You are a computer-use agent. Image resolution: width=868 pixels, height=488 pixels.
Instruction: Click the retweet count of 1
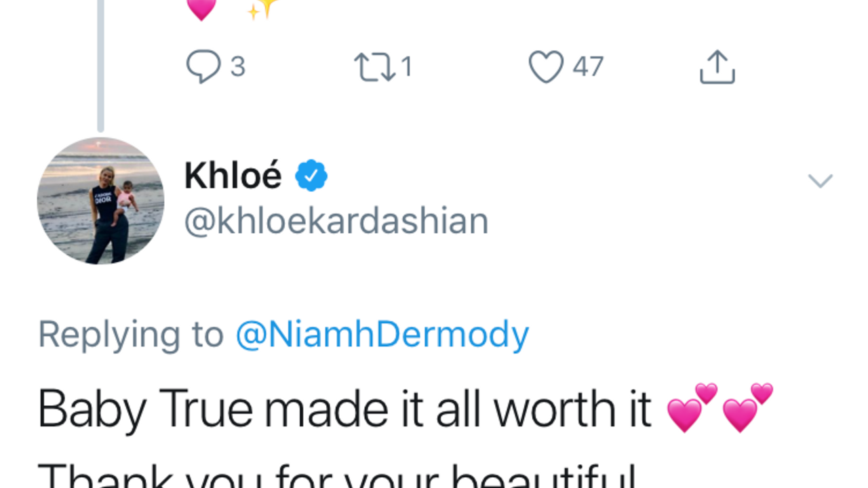(406, 67)
